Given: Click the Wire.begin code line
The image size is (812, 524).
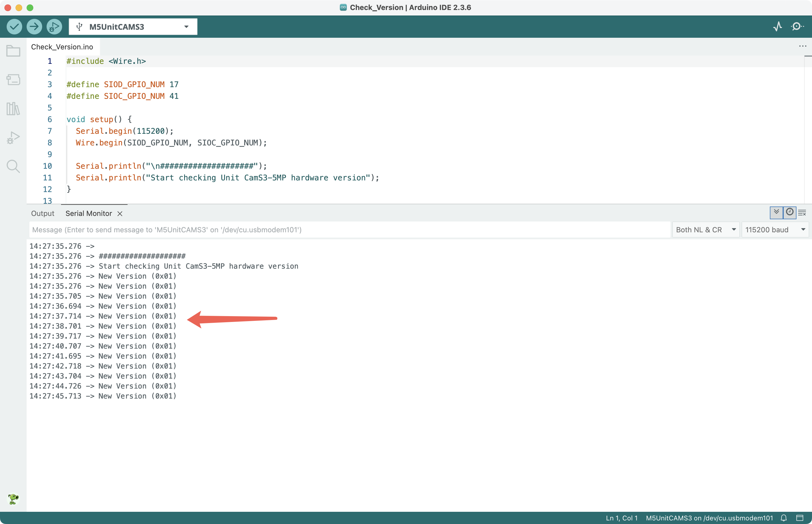Looking at the screenshot, I should [x=171, y=143].
